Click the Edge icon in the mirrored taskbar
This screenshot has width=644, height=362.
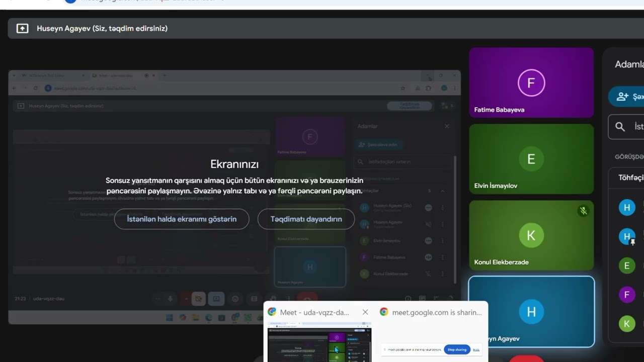coord(209,317)
